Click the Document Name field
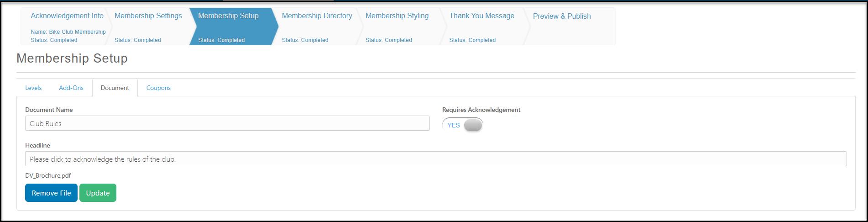The width and height of the screenshot is (868, 222). 227,123
